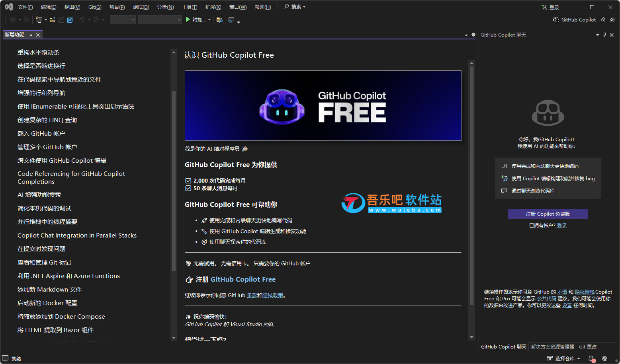The width and height of the screenshot is (620, 364).
Task: Pin the 新增功能 tab
Action: click(30, 35)
